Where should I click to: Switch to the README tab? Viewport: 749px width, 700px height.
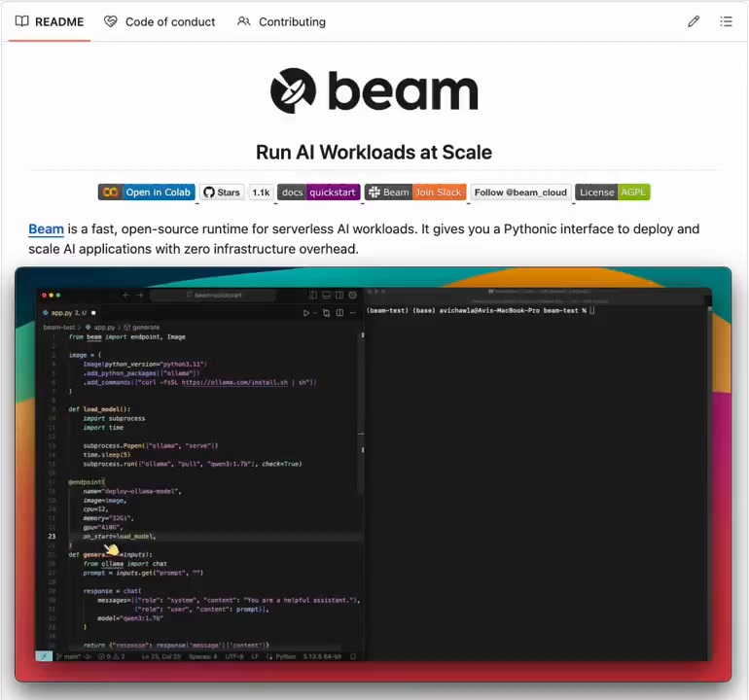(50, 22)
